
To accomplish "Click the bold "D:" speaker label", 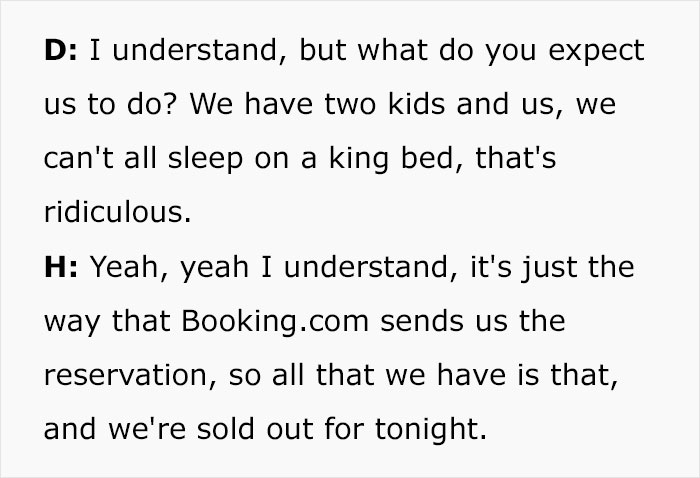I will click(64, 51).
